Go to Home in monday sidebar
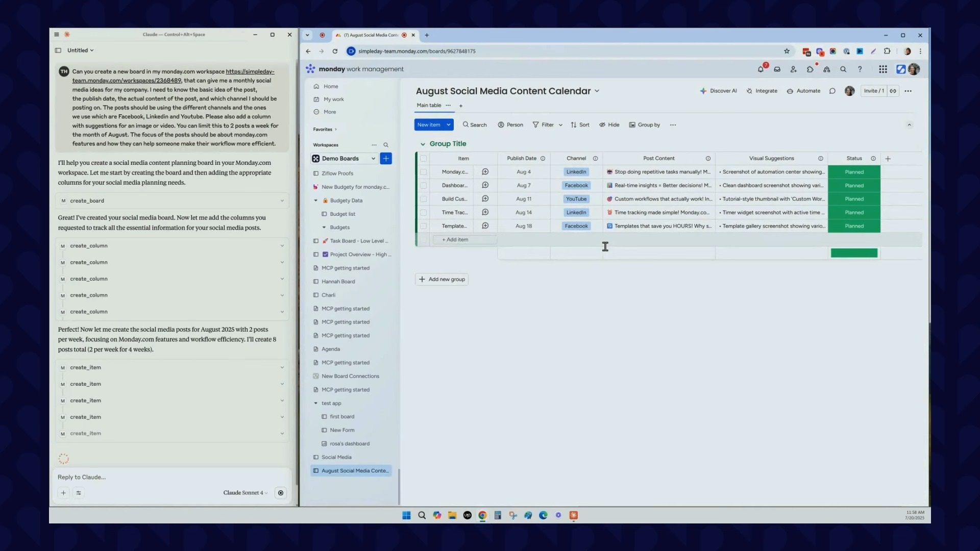 point(330,87)
